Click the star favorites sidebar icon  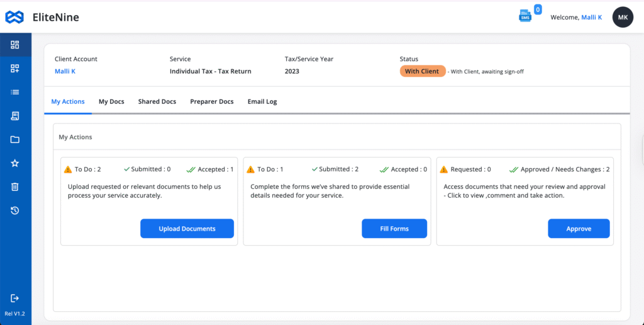[x=15, y=163]
